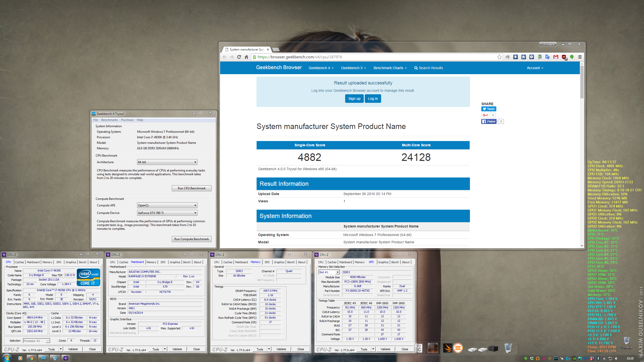Click Validate in CPU-Z SPD window
Screen dimensions: 644x362
(x=385, y=349)
